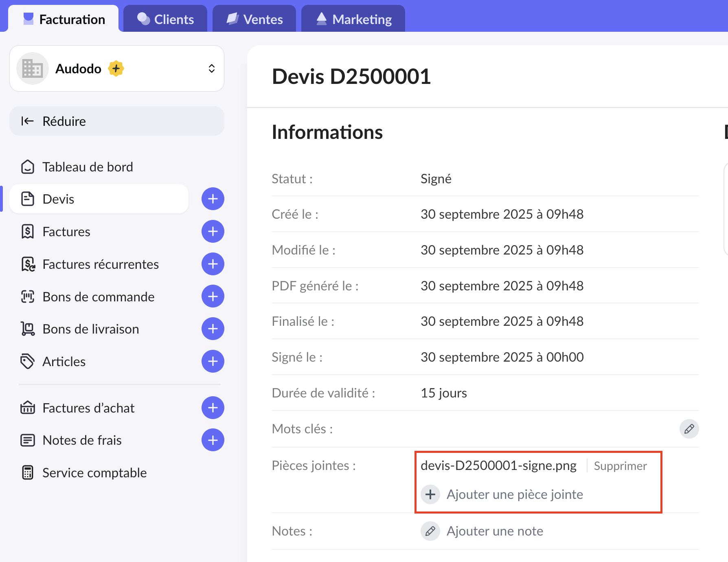Click the pencil icon beside Ajouter une note
The image size is (728, 562).
tap(430, 531)
